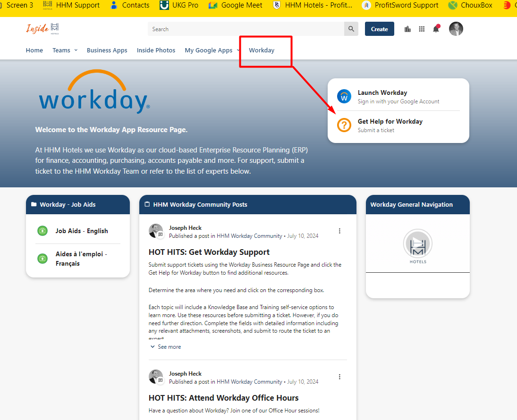Open Joseph Heck name on Get Workday Support post

(185, 228)
